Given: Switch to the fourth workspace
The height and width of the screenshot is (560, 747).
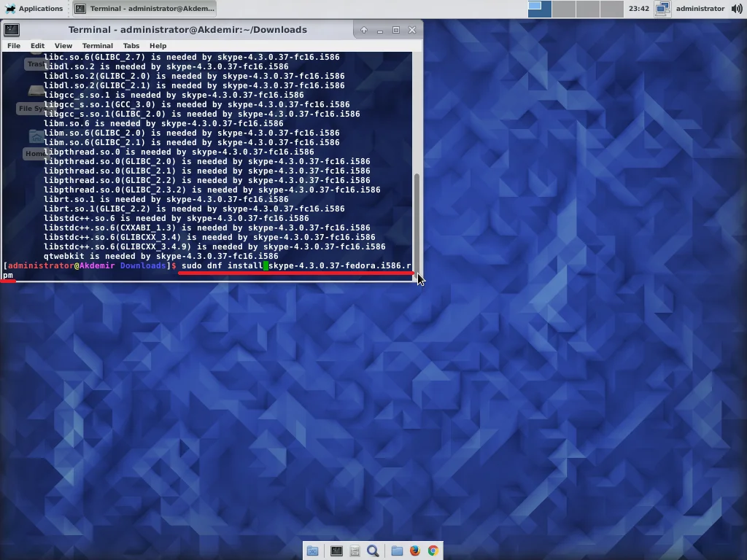Looking at the screenshot, I should point(612,9).
